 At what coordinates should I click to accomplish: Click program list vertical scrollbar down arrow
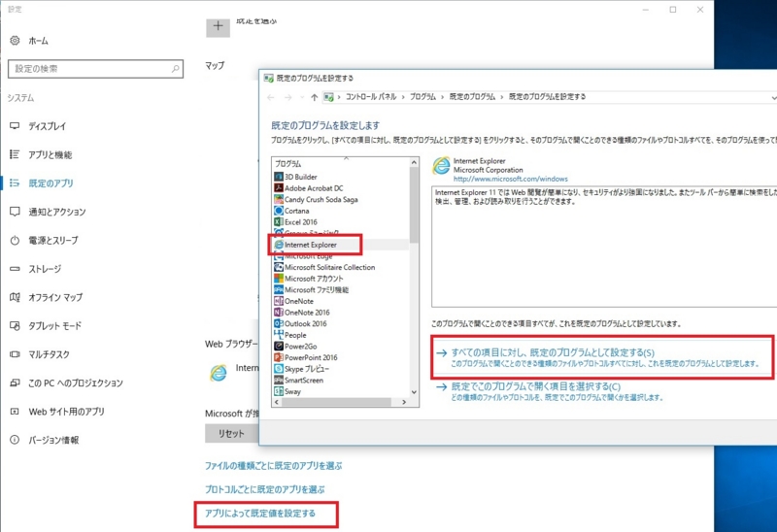pos(414,392)
